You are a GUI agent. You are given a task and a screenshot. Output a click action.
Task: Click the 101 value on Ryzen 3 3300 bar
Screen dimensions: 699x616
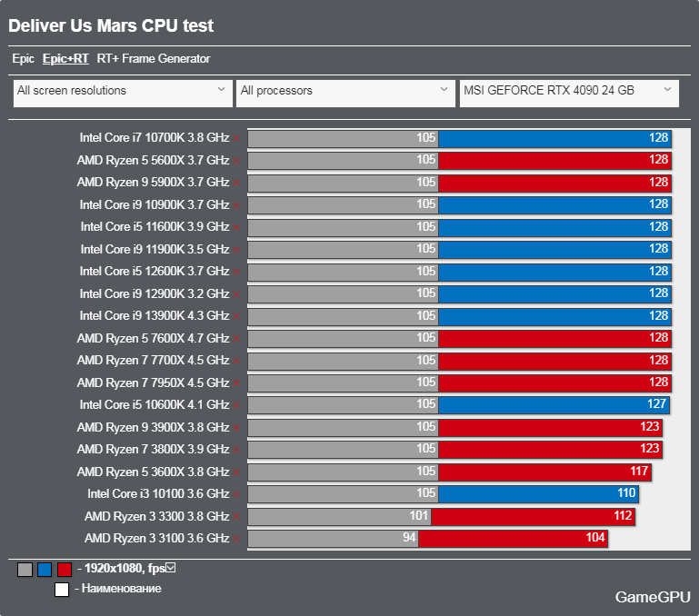tap(419, 516)
